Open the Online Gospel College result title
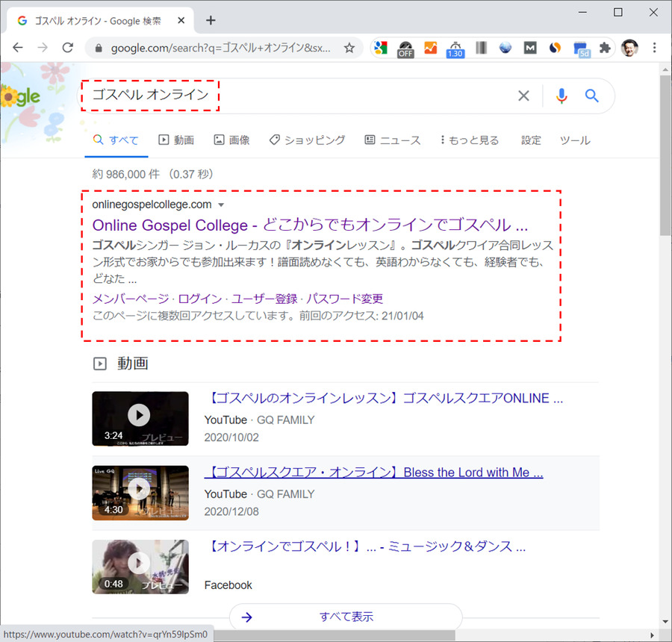The image size is (672, 642). 310,225
